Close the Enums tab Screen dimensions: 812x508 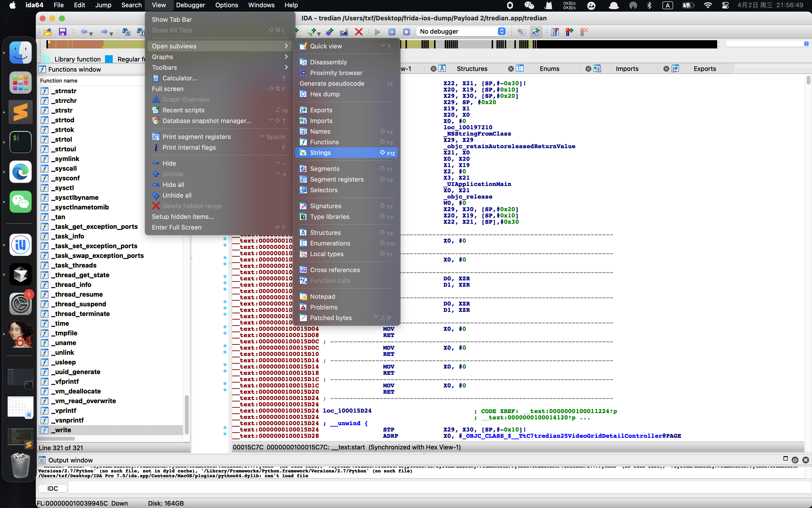point(511,69)
